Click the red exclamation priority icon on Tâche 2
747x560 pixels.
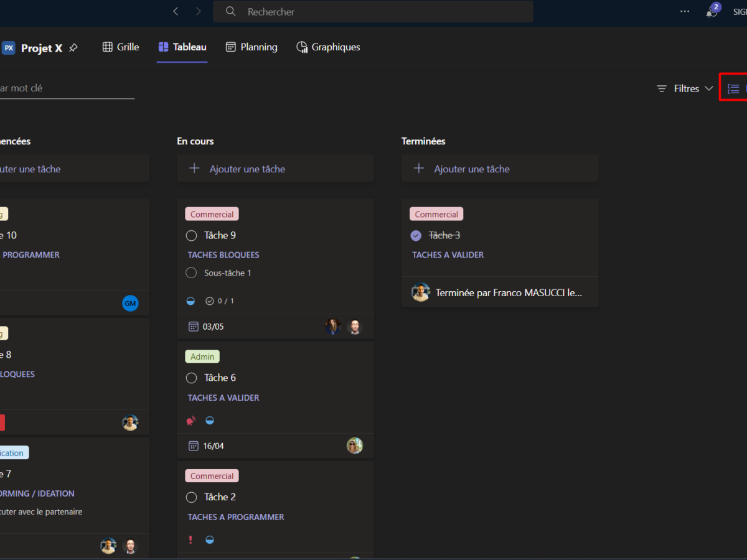point(191,539)
